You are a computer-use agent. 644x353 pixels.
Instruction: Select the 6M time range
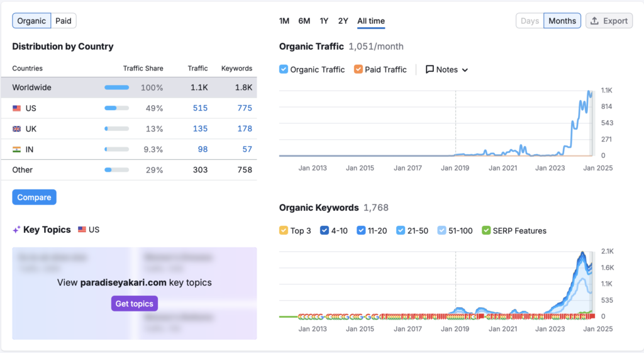(304, 21)
